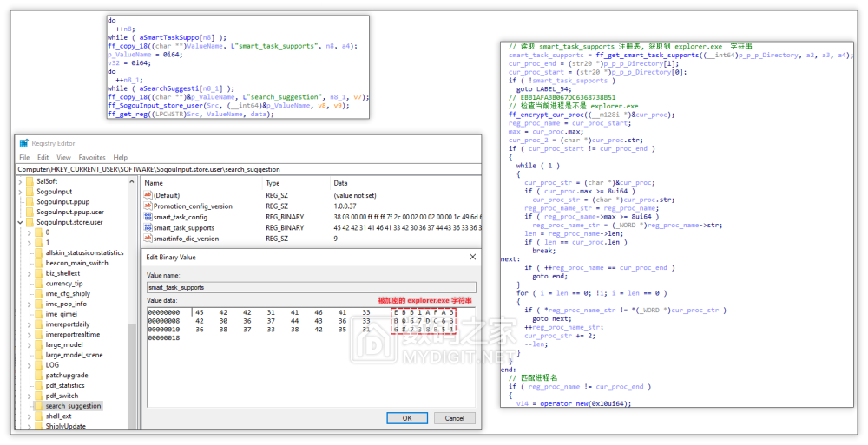Close the Edit Binary Value dialog
The width and height of the screenshot is (868, 445).
(x=471, y=257)
